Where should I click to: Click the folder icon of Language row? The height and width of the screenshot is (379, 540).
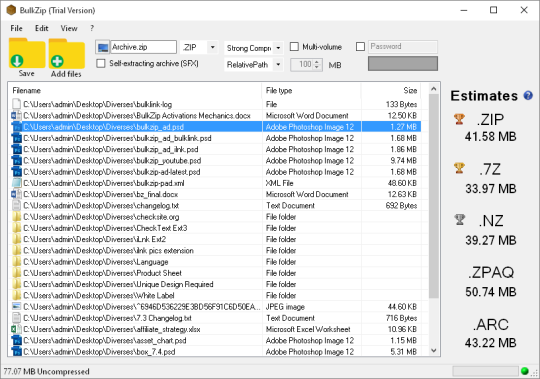pyautogui.click(x=17, y=262)
